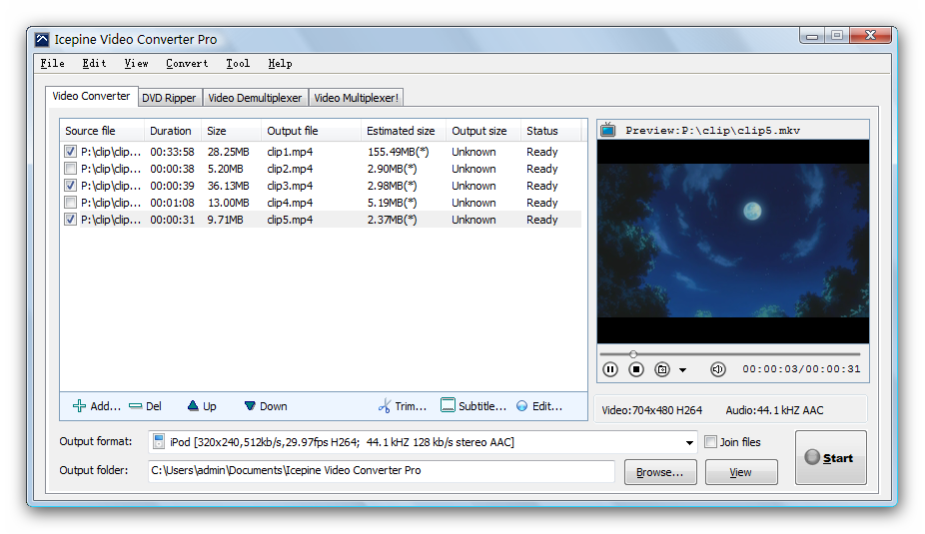Click the View output folder button
This screenshot has height=534, width=925.
click(741, 472)
